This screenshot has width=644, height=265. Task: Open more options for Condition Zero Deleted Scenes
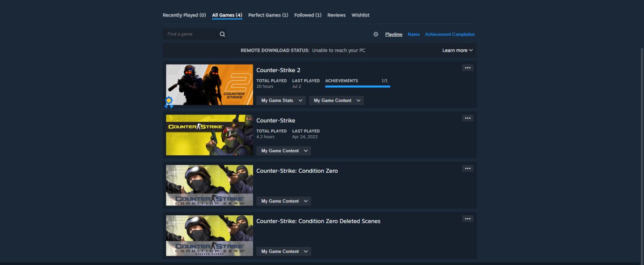pyautogui.click(x=468, y=219)
